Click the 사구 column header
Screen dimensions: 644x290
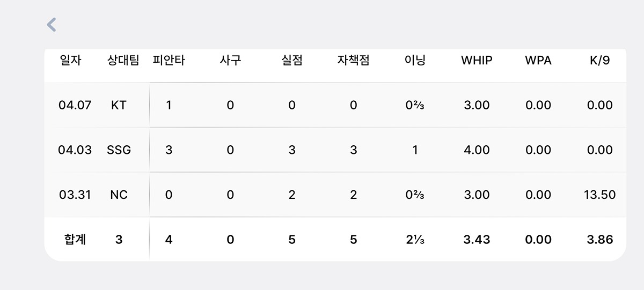[x=230, y=61]
